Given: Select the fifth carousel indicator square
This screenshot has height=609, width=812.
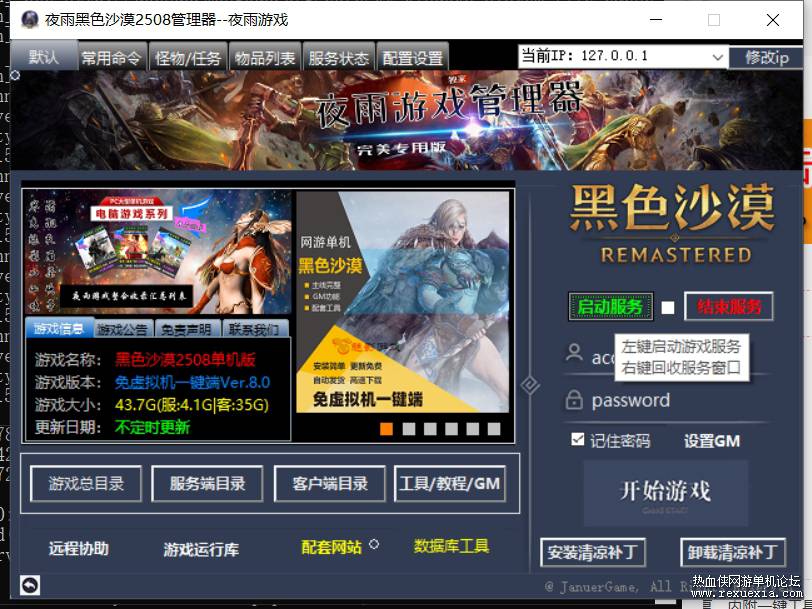Looking at the screenshot, I should coord(472,429).
